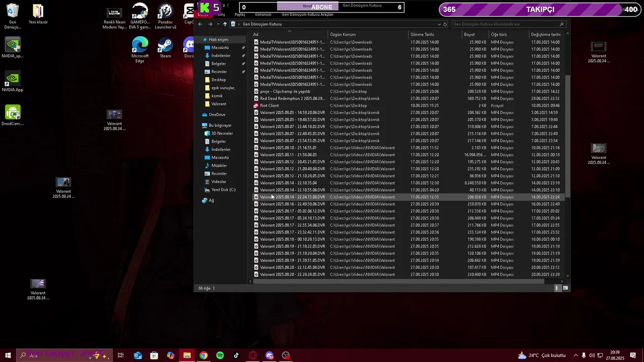644x362 pixels.
Task: Open 3D Nesneler in sidebar
Action: point(222,133)
